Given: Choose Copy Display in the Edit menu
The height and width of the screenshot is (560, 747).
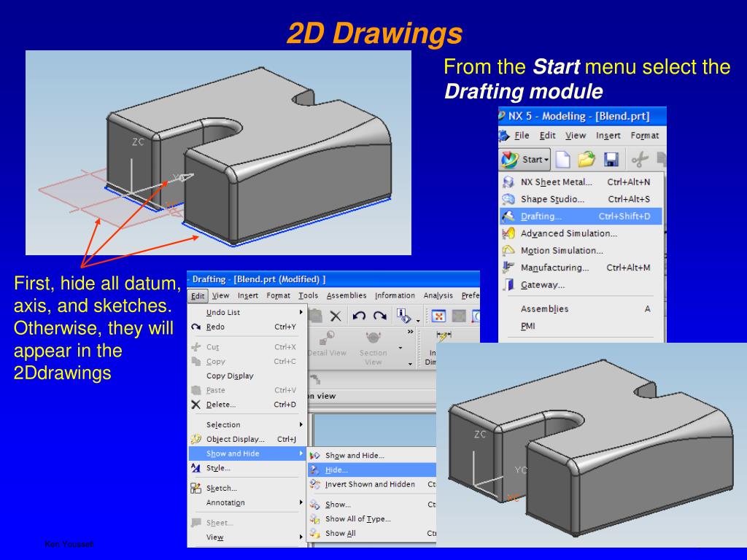Looking at the screenshot, I should [x=248, y=376].
